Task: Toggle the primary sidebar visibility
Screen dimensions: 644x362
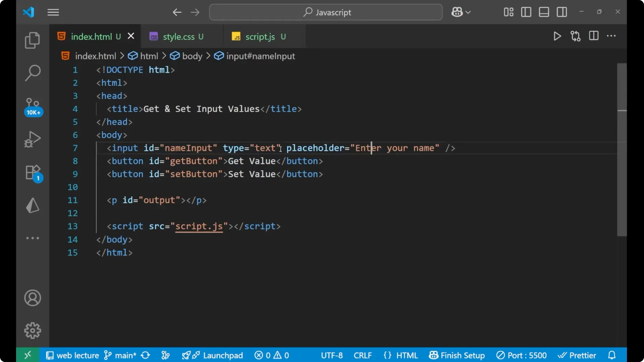Action: 526,12
